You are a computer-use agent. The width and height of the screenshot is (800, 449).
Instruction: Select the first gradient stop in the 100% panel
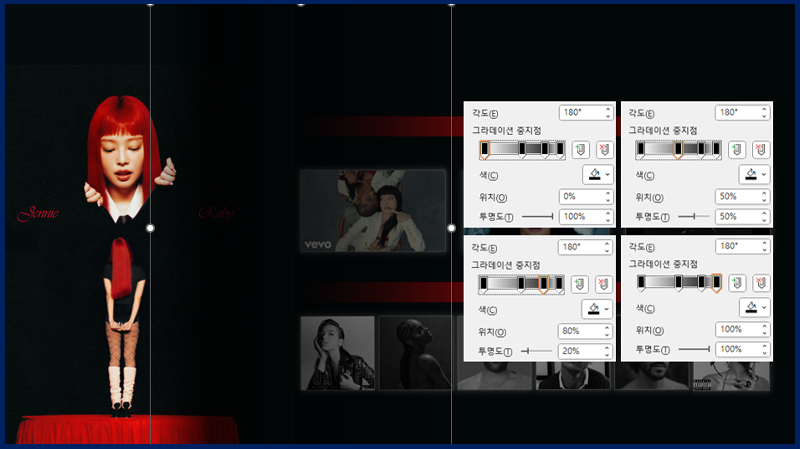pyautogui.click(x=641, y=283)
